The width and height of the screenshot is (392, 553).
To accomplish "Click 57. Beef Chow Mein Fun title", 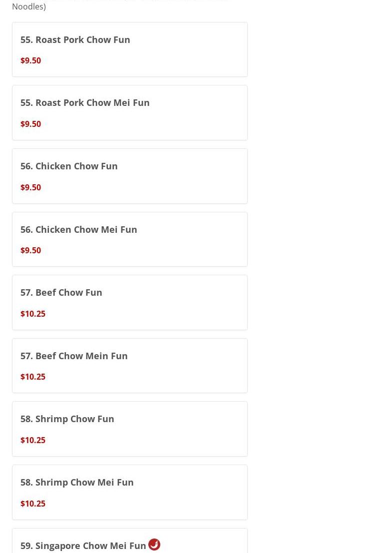I will click(74, 356).
